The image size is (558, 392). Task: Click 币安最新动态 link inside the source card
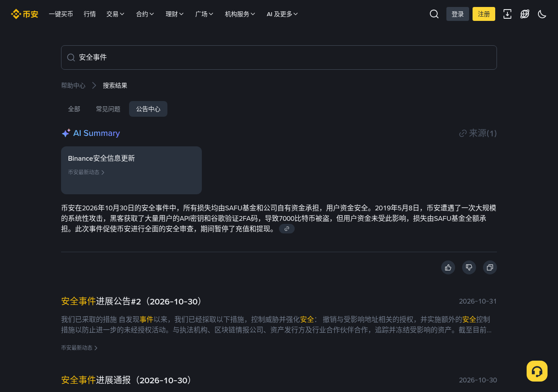[86, 172]
